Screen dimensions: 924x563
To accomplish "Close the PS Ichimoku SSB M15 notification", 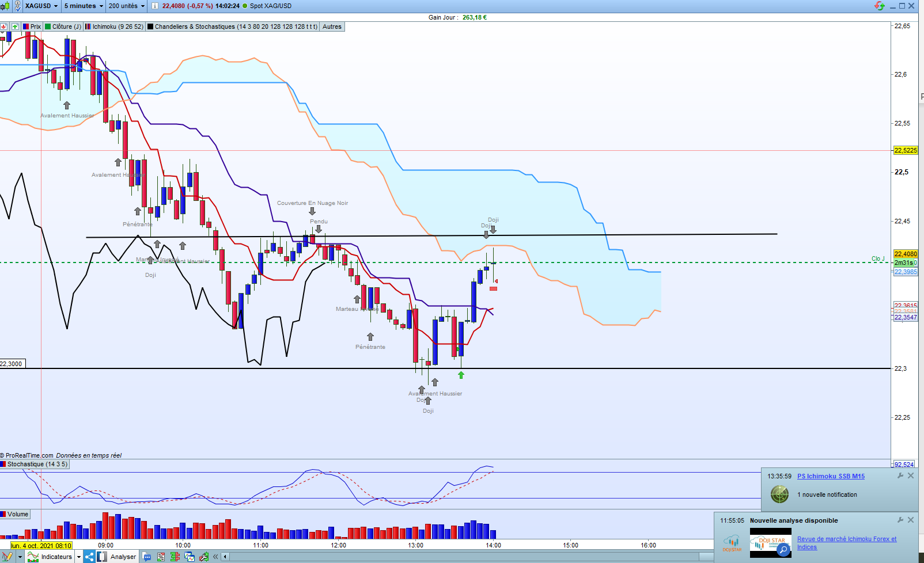I will (x=911, y=475).
